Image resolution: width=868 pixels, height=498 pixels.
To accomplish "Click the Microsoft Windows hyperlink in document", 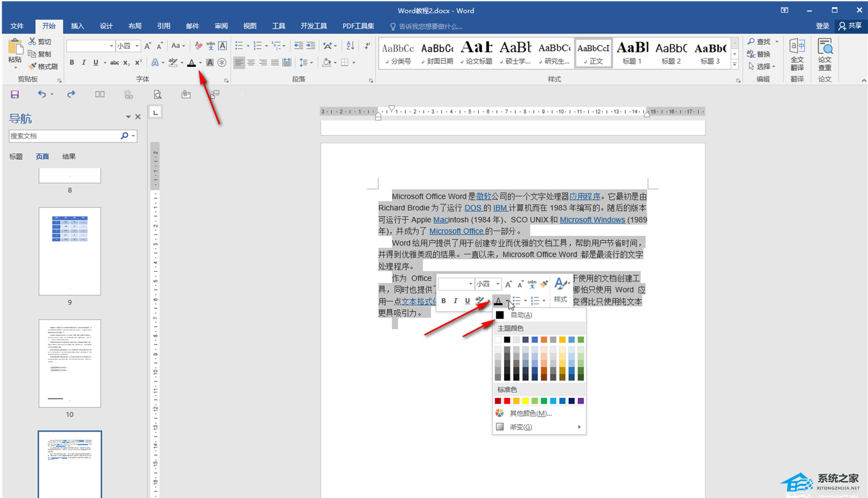I will coord(592,219).
